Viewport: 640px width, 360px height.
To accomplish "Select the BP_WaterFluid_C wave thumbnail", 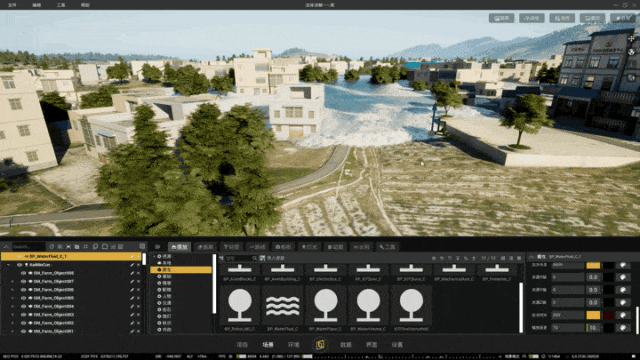I will [282, 306].
